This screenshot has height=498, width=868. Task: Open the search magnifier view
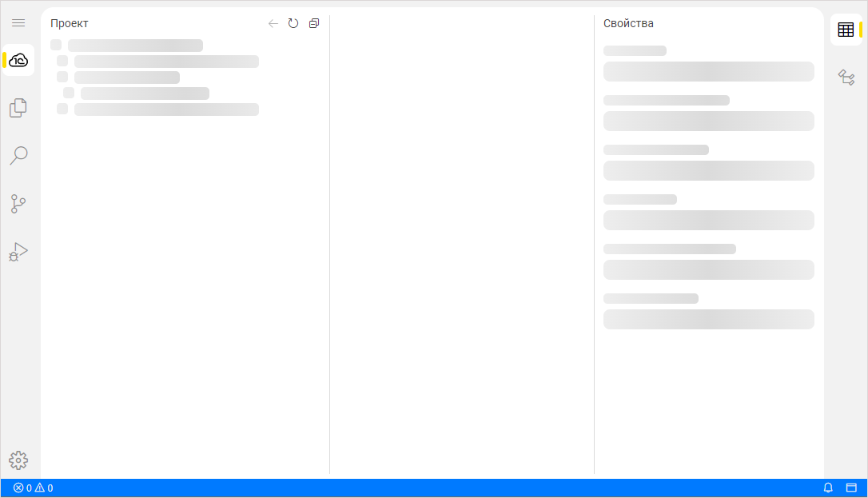coord(18,155)
